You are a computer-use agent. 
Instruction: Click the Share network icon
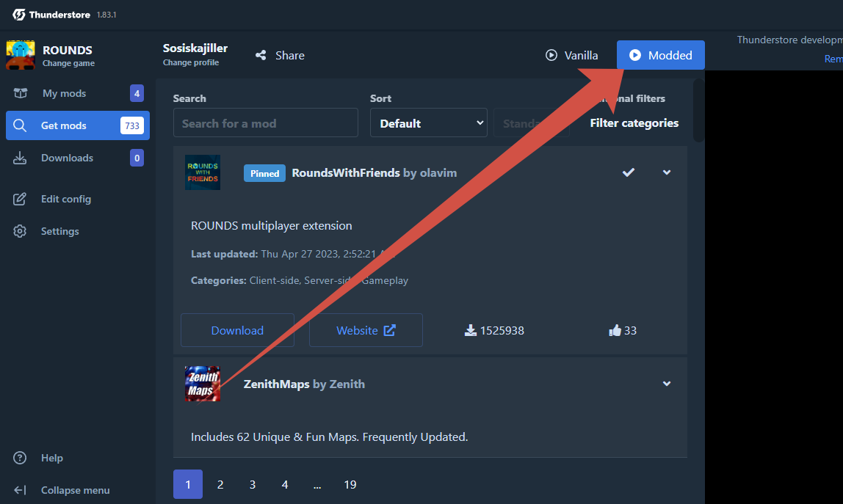coord(261,55)
